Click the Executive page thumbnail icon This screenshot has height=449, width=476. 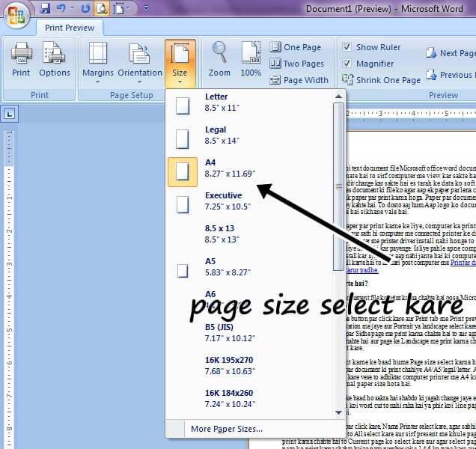pyautogui.click(x=183, y=204)
